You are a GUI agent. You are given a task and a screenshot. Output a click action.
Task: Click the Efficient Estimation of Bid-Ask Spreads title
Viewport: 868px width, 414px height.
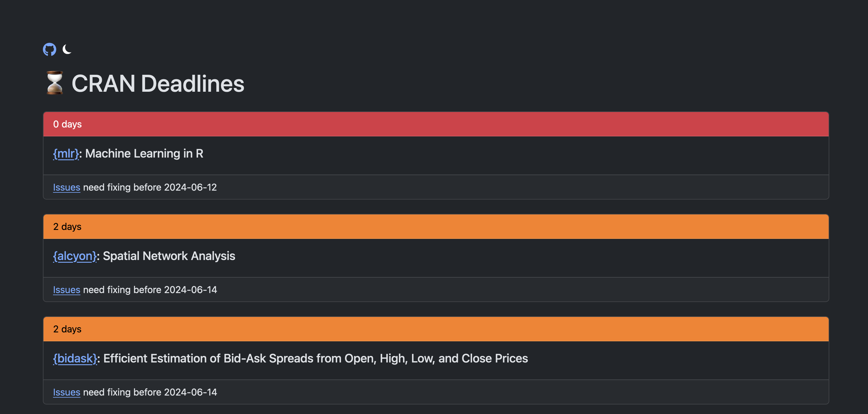[x=315, y=358]
